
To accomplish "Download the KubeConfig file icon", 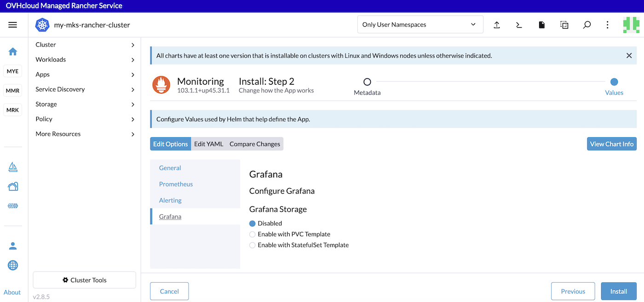I will point(542,25).
